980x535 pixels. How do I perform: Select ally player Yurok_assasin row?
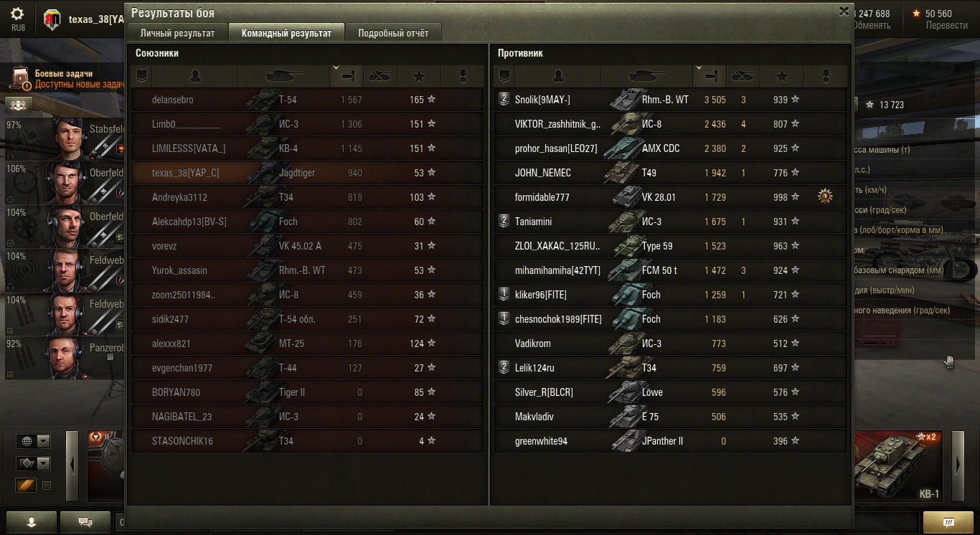pyautogui.click(x=307, y=270)
